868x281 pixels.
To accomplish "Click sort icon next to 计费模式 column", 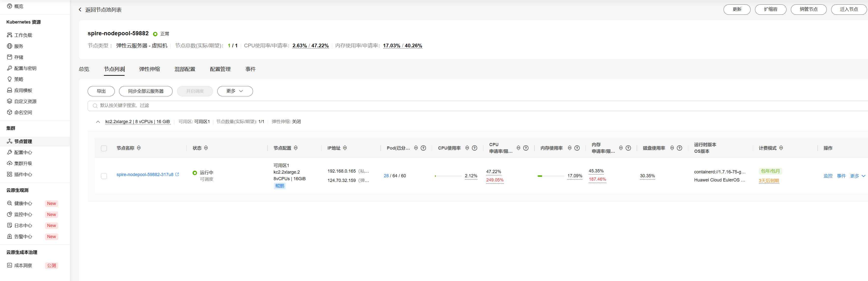I will pos(781,148).
